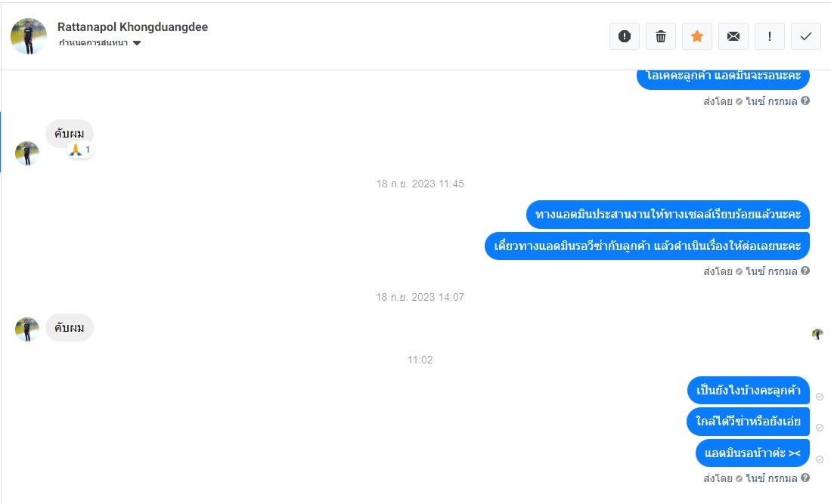Click help icon beside top ส่งโดย label
Viewport: 831px width, 504px height.
point(805,100)
